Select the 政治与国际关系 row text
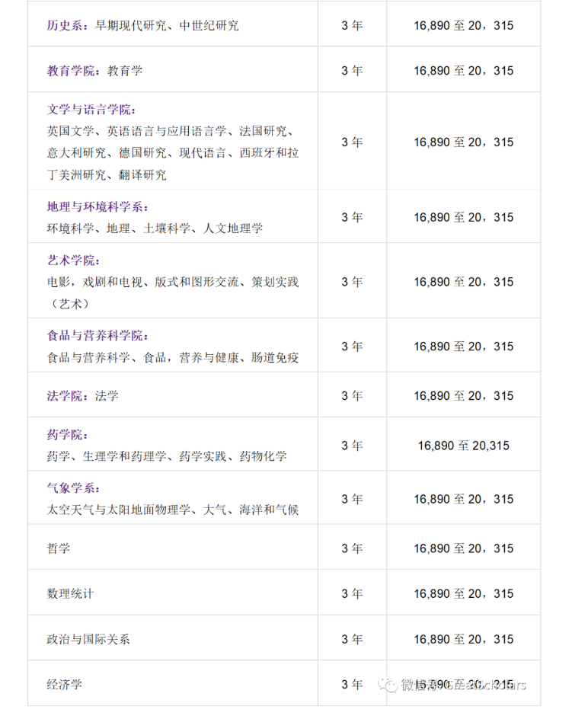 pos(88,639)
